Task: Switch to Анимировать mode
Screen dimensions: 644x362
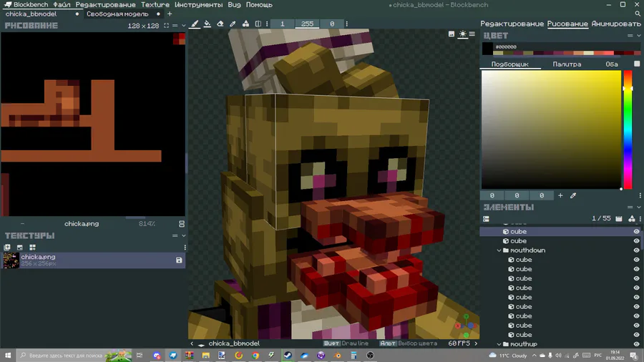Action: point(616,24)
